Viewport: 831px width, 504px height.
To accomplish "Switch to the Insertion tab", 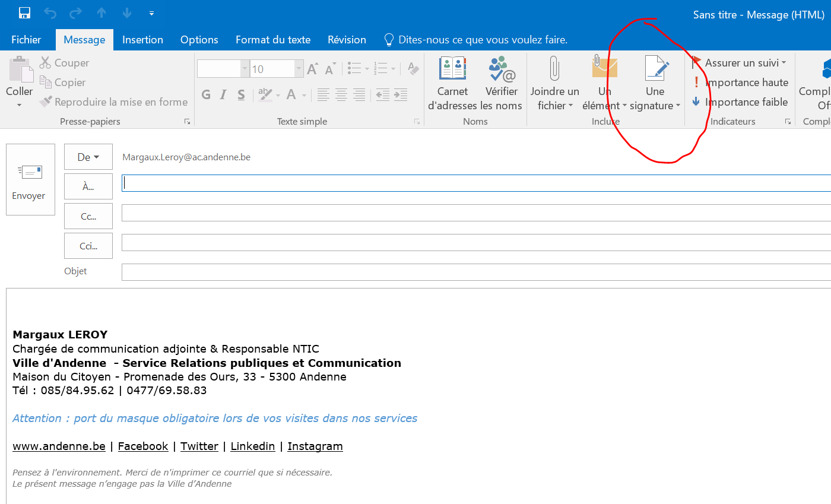I will [142, 40].
